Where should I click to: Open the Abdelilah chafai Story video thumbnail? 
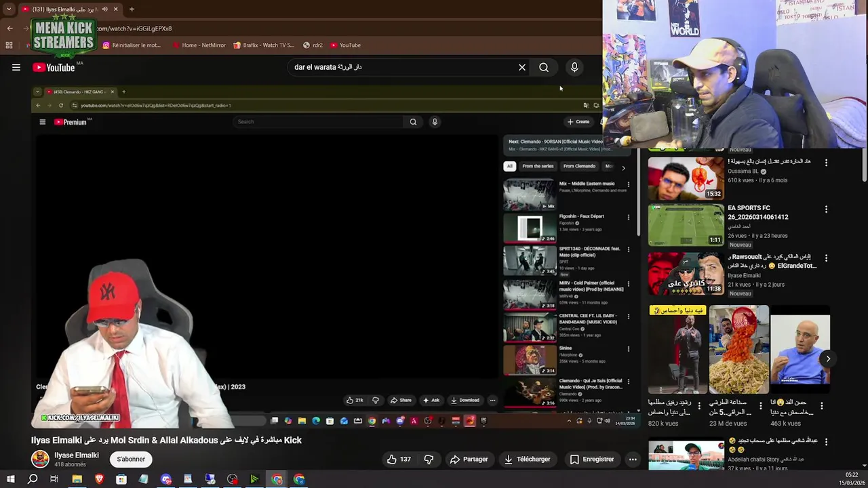[686, 455]
